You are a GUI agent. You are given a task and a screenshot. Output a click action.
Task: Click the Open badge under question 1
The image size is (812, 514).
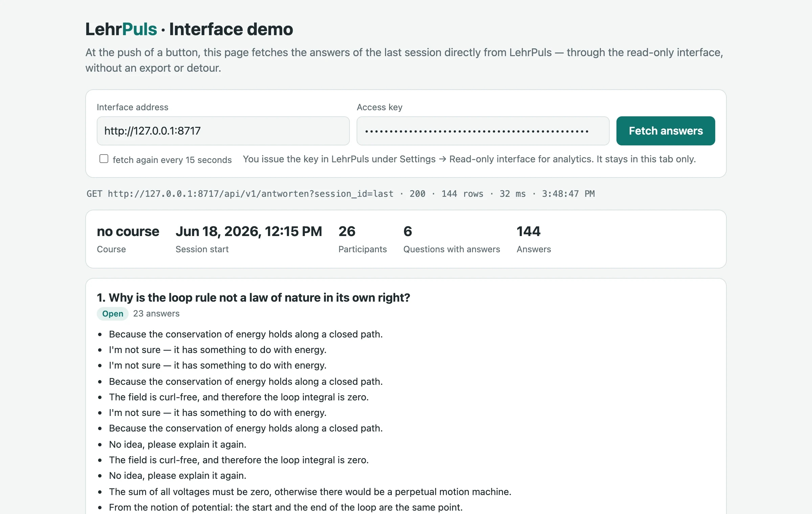coord(113,314)
